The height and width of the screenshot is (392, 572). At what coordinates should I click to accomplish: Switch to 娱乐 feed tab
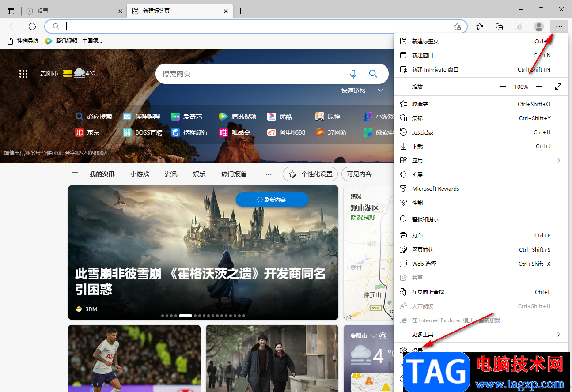click(x=199, y=174)
